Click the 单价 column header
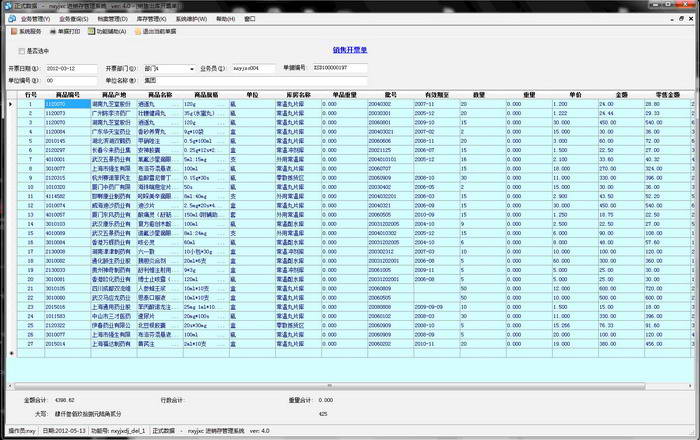 pos(575,95)
